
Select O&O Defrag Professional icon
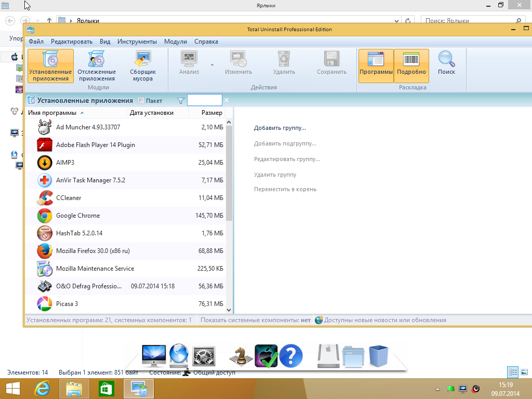click(x=45, y=286)
